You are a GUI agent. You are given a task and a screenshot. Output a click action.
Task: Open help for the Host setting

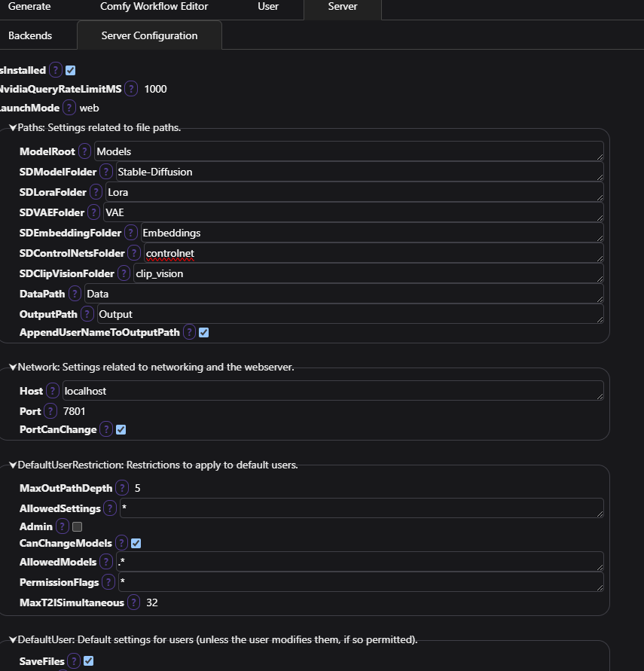point(51,390)
